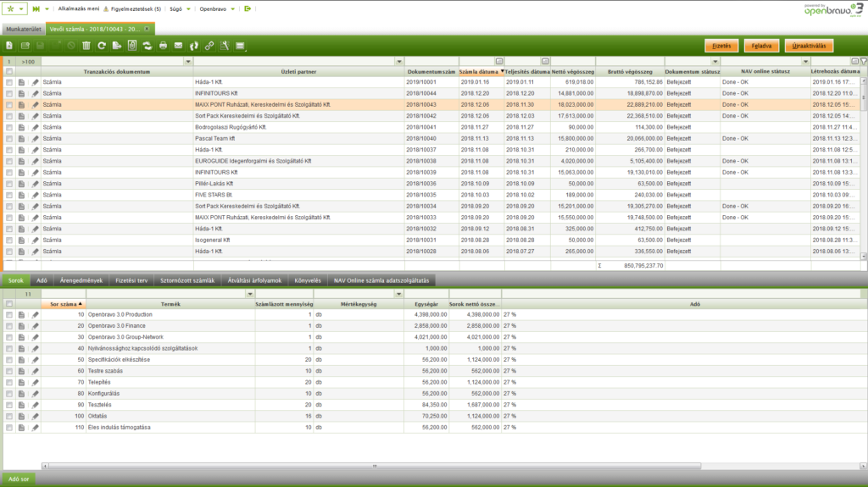Open Tranzakciós dokumentum filter dropdown

click(187, 62)
